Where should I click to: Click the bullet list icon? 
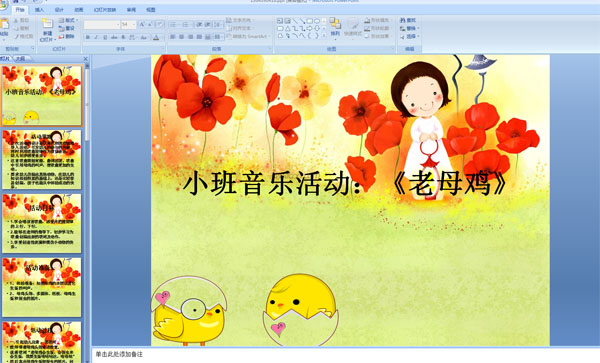coord(173,24)
